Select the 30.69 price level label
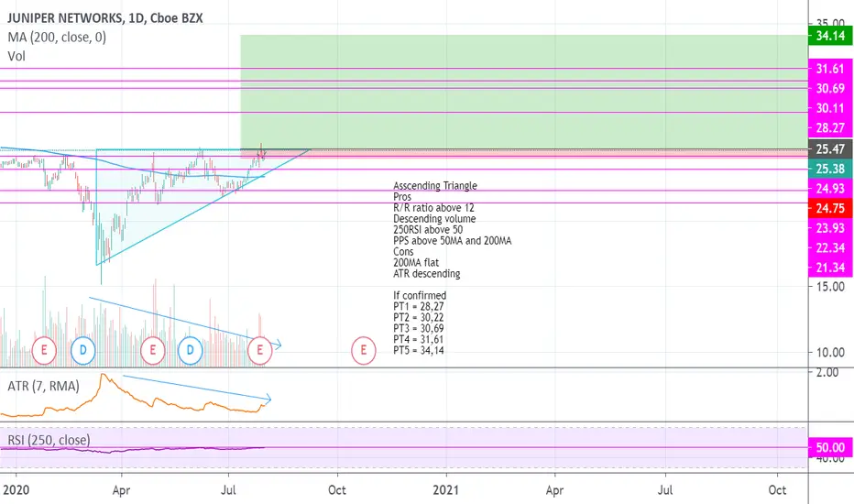Screen dimensions: 854x504 830,88
